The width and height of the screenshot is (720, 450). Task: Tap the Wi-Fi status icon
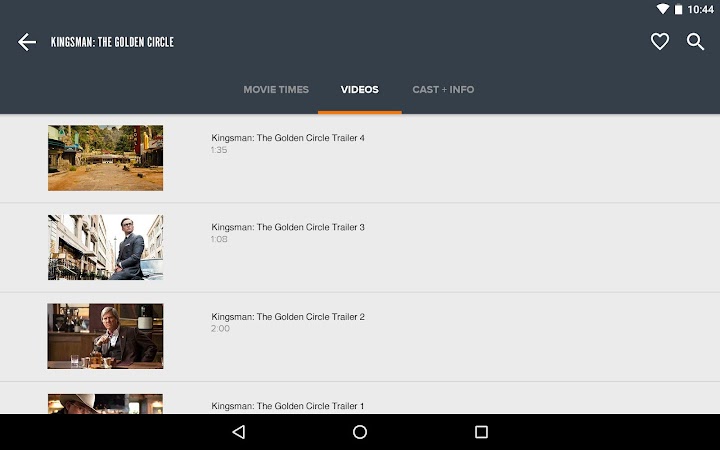[x=662, y=9]
